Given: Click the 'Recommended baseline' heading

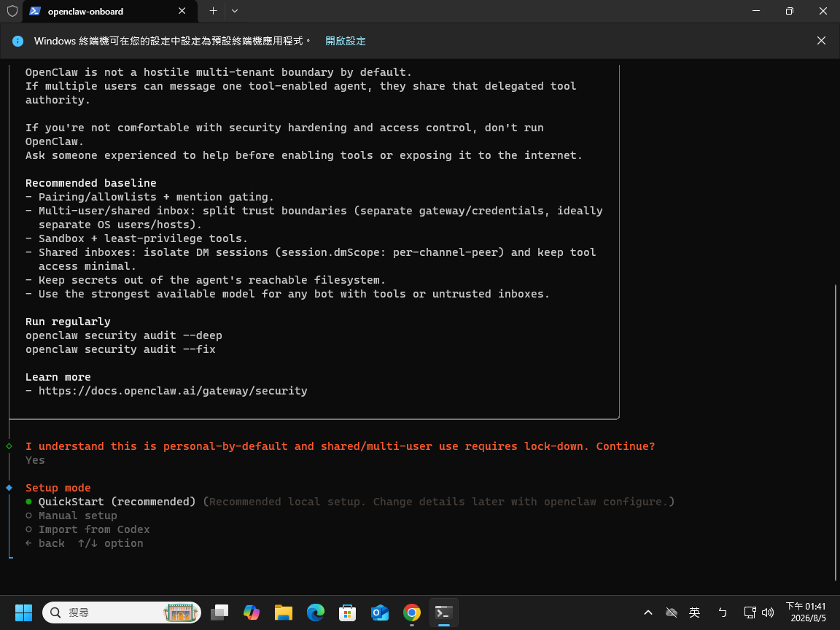Looking at the screenshot, I should [91, 183].
